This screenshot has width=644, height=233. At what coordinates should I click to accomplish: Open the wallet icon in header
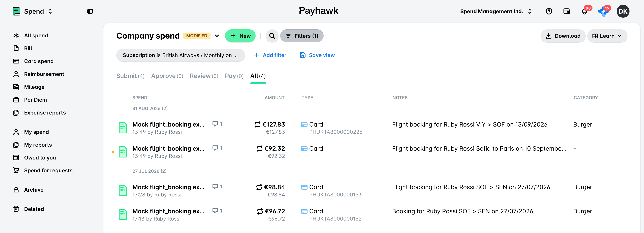[x=567, y=11]
